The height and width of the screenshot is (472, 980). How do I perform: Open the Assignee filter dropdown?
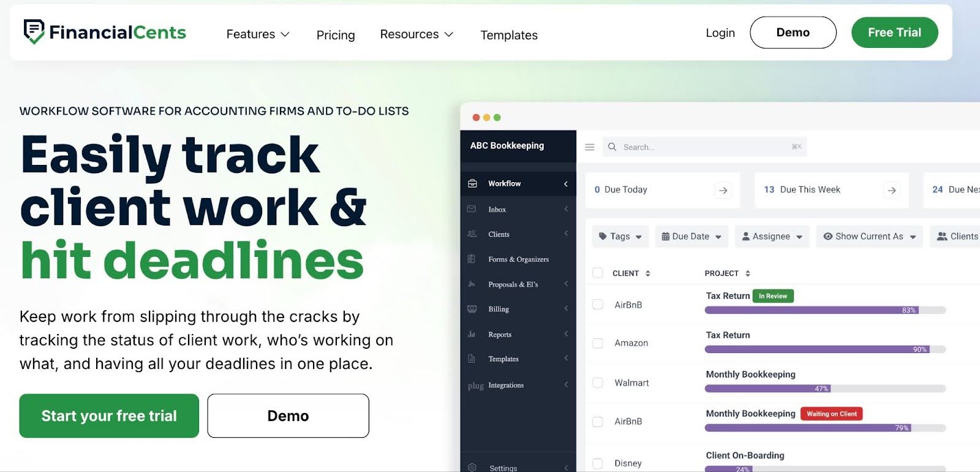point(772,237)
